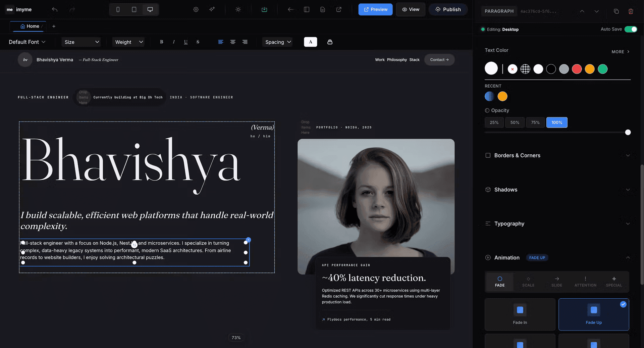The image size is (644, 348).
Task: Open MORE text color options
Action: [x=621, y=52]
